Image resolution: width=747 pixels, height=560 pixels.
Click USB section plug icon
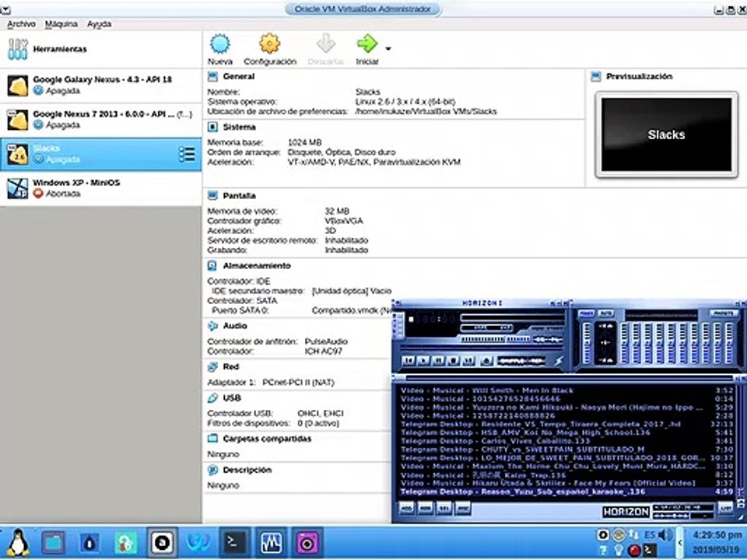click(x=213, y=397)
